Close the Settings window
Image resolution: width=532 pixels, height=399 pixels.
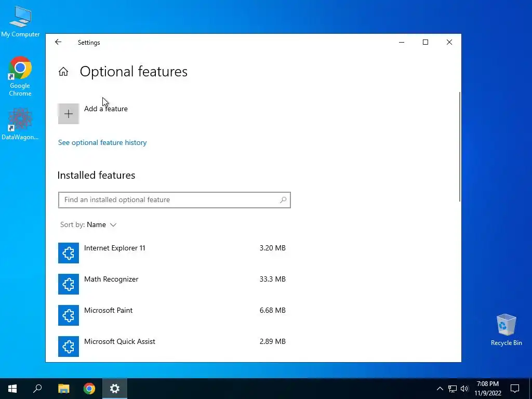click(x=449, y=42)
